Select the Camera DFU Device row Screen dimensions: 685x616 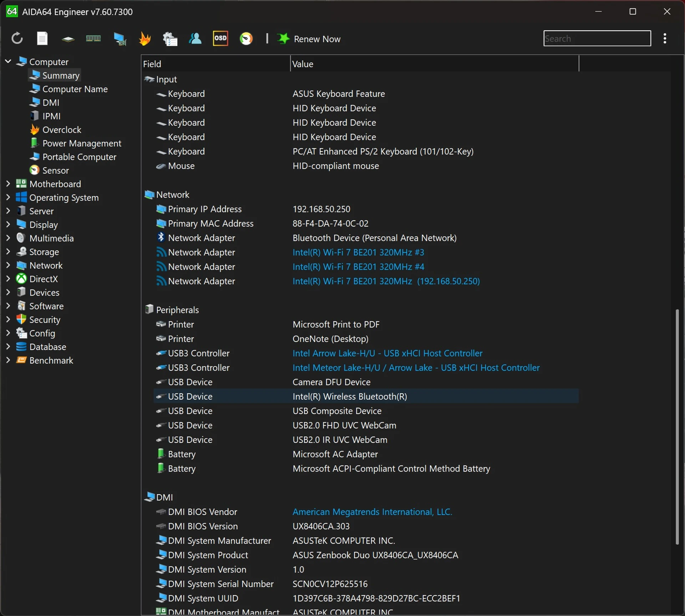366,382
